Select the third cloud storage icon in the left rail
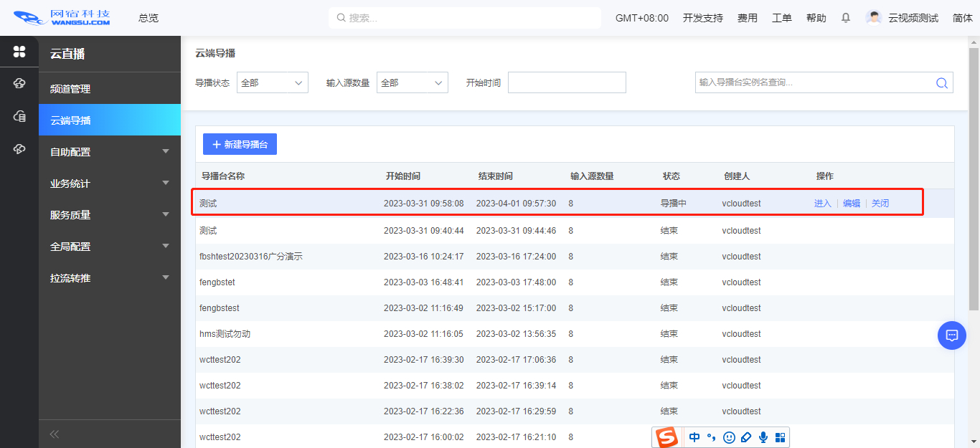980x448 pixels. pyautogui.click(x=19, y=116)
